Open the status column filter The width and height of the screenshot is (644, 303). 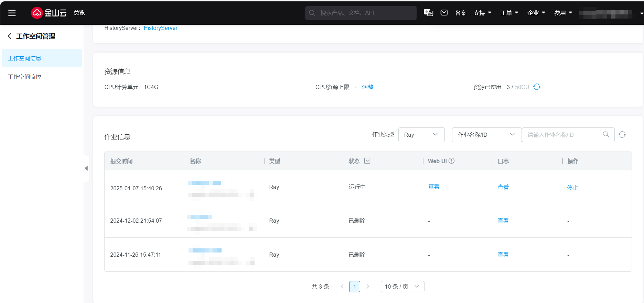pos(367,161)
